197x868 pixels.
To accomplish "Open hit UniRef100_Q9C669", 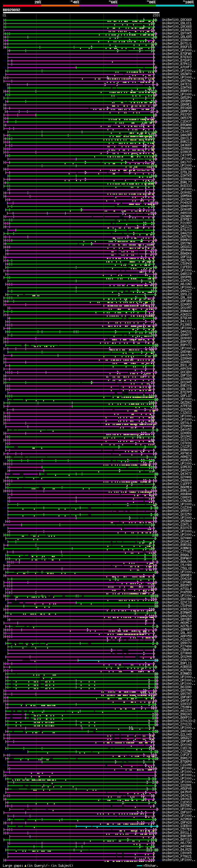I will click(x=176, y=20).
